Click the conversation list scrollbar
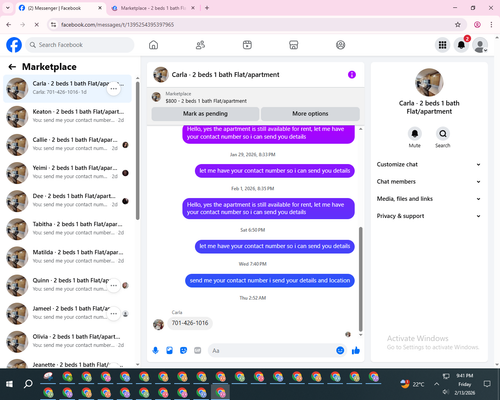This screenshot has width=500, height=400. click(137, 151)
